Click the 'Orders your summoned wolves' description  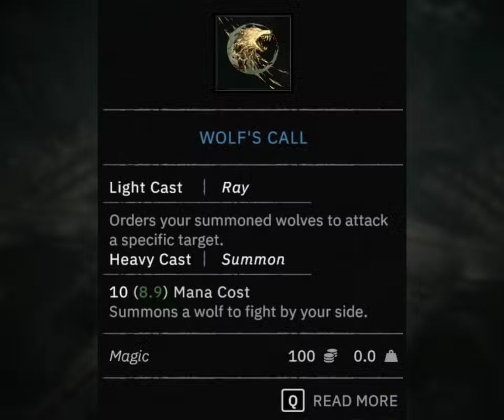pyautogui.click(x=248, y=220)
